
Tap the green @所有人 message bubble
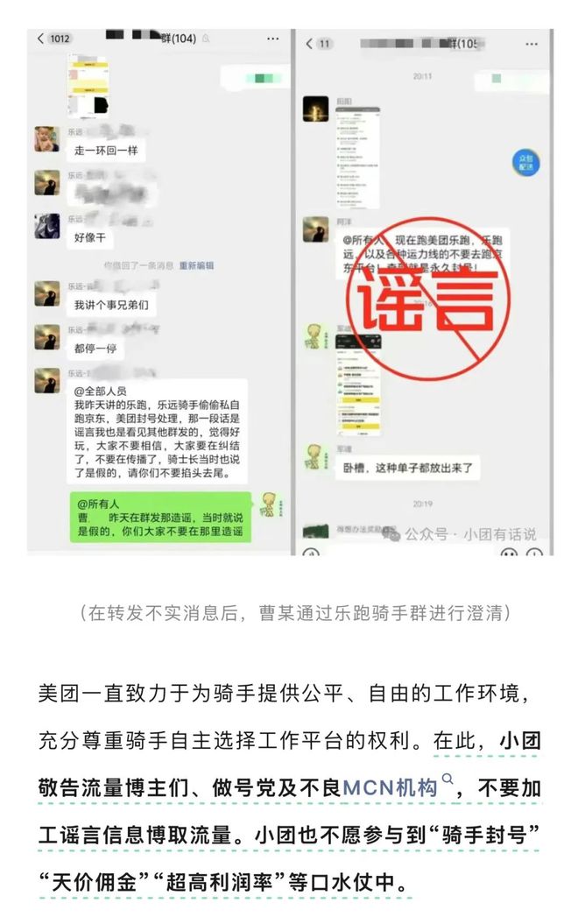click(160, 518)
